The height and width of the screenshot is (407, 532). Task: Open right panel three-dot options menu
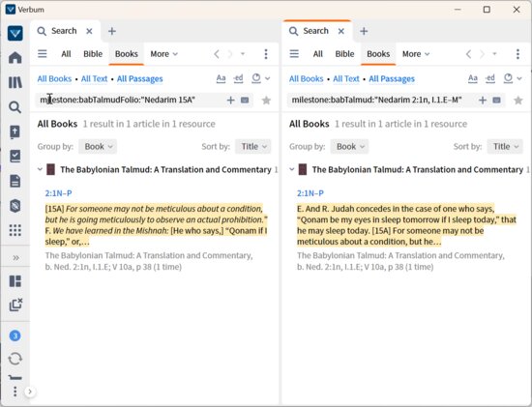point(517,54)
